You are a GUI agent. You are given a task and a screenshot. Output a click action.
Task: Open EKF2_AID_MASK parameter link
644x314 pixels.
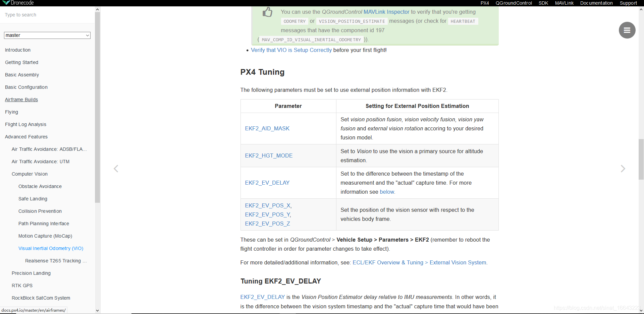click(267, 128)
